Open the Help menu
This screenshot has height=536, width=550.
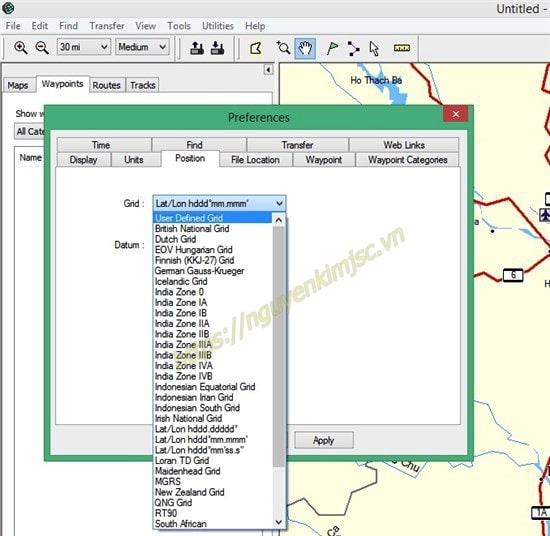pyautogui.click(x=255, y=26)
